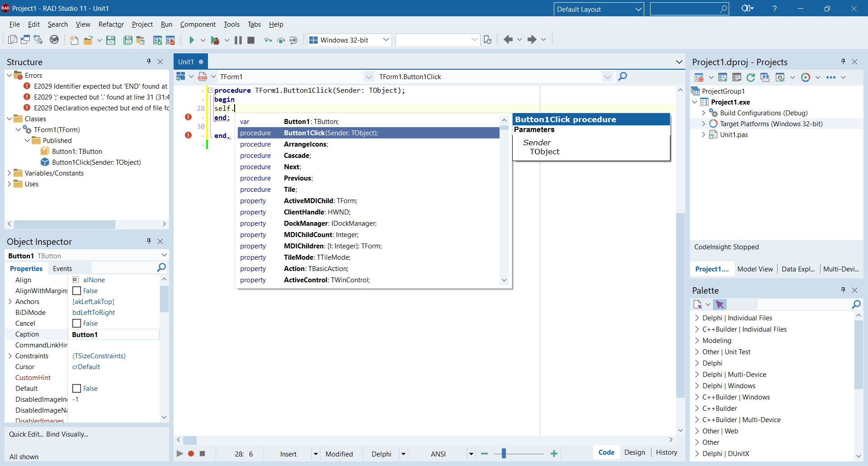Image resolution: width=868 pixels, height=466 pixels.
Task: Open the Model View tab
Action: tap(755, 269)
